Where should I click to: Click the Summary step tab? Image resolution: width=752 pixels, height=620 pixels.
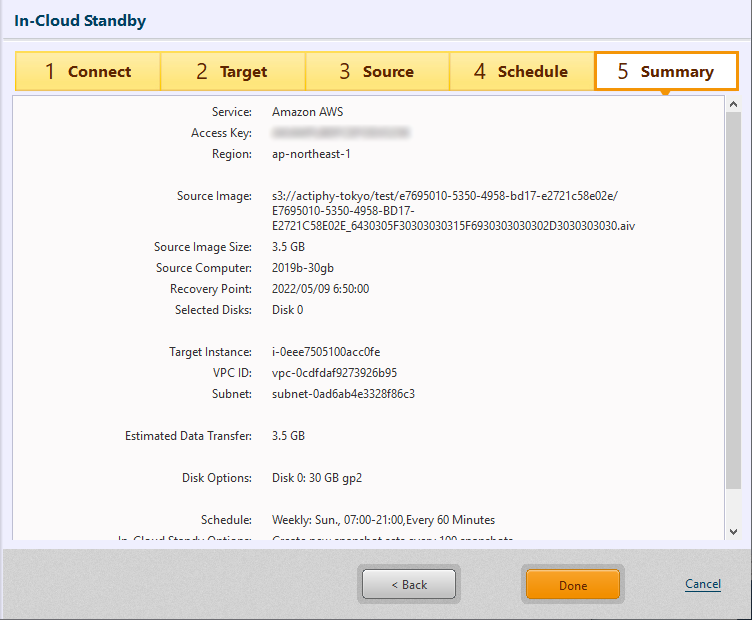coord(666,72)
